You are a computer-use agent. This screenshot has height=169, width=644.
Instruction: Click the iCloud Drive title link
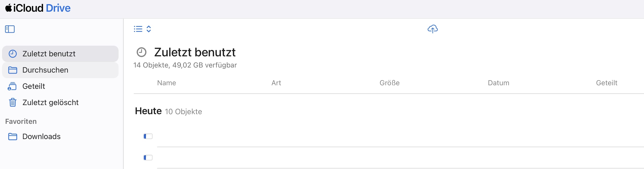[x=42, y=8]
